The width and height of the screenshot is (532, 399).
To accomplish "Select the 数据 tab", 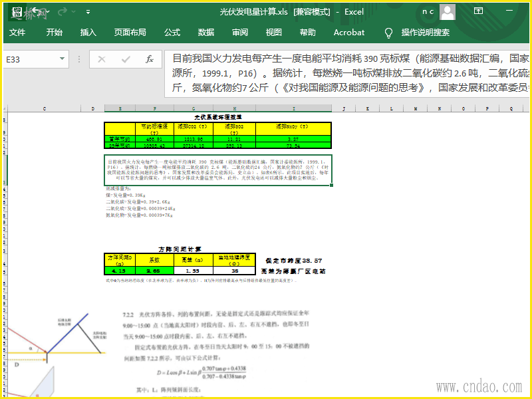I will [206, 32].
